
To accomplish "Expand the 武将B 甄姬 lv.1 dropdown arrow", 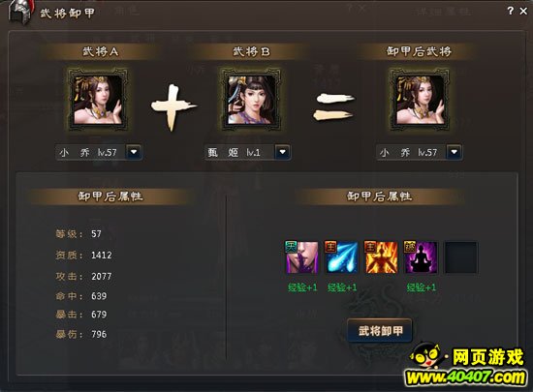I will click(282, 152).
